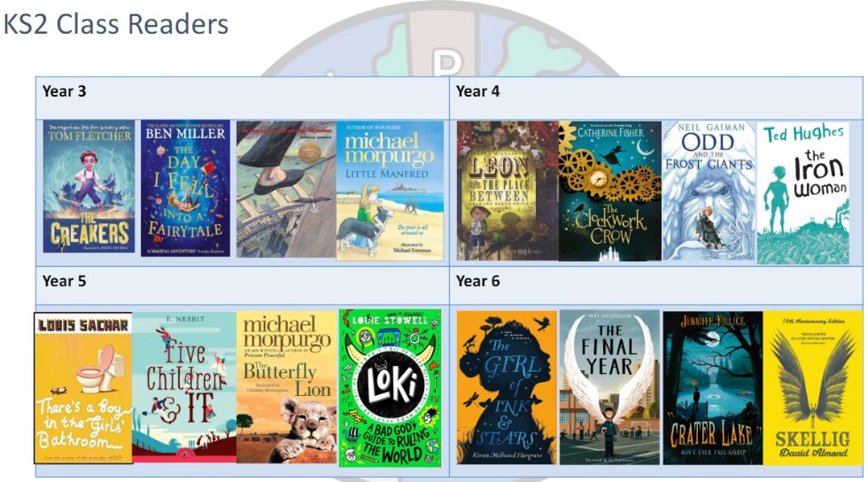868x482 pixels.
Task: Open the Little Manfred book cover
Action: click(391, 190)
